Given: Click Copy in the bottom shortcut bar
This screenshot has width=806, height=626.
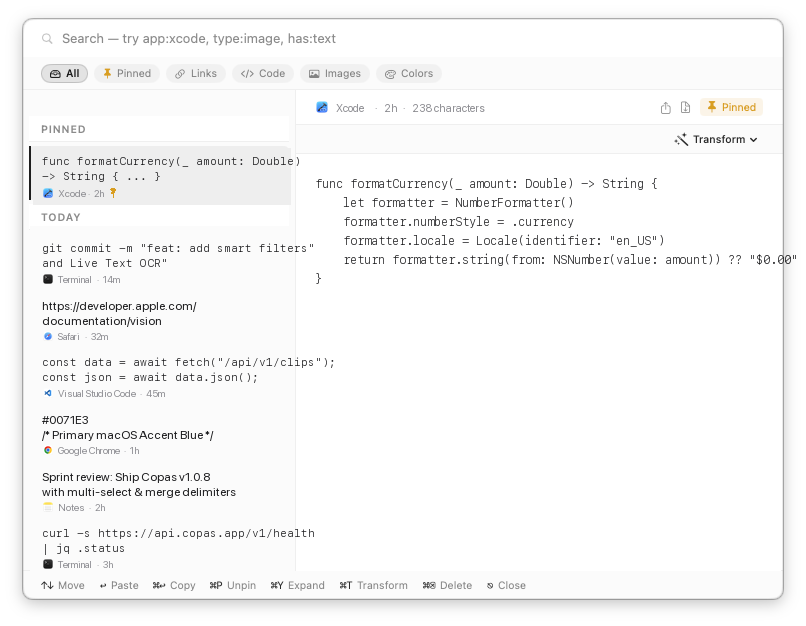Looking at the screenshot, I should (174, 585).
